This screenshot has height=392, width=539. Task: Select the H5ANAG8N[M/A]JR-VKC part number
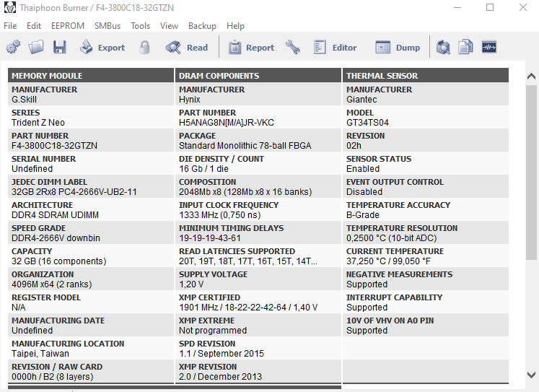[x=227, y=123]
